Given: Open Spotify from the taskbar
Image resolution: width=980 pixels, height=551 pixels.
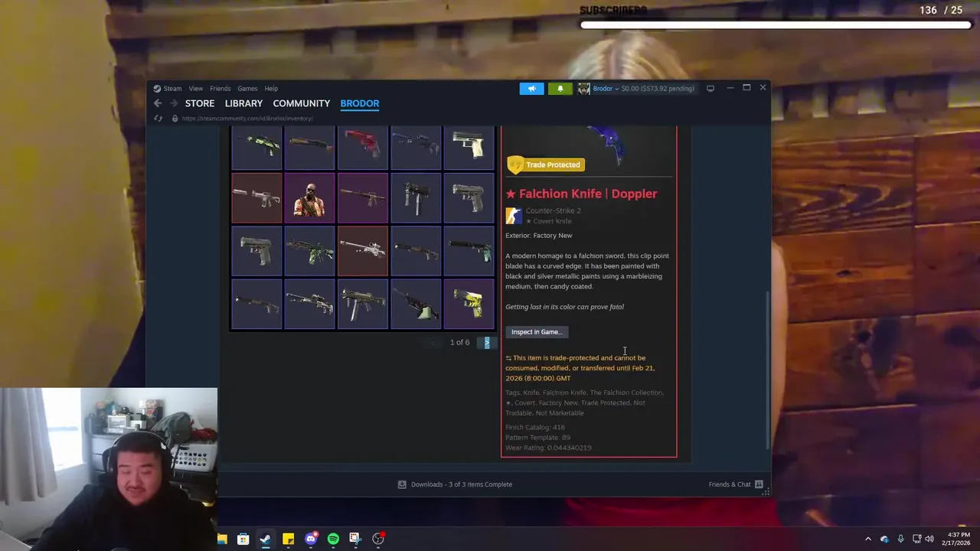Looking at the screenshot, I should pyautogui.click(x=333, y=539).
